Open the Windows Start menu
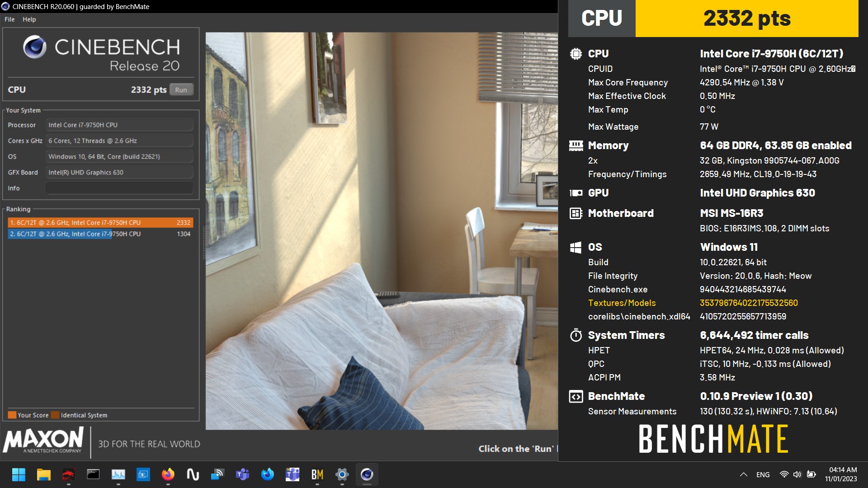 [x=19, y=474]
